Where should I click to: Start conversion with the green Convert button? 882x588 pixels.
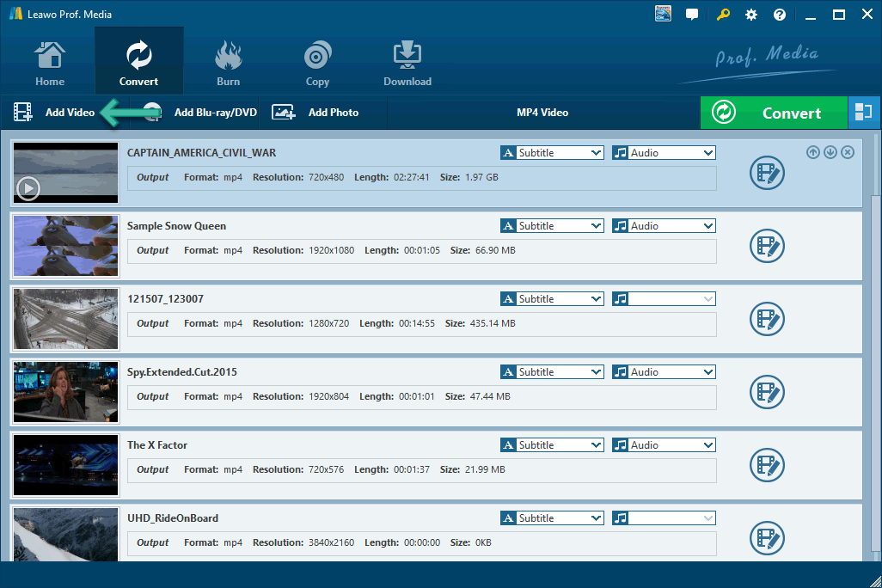pos(774,113)
